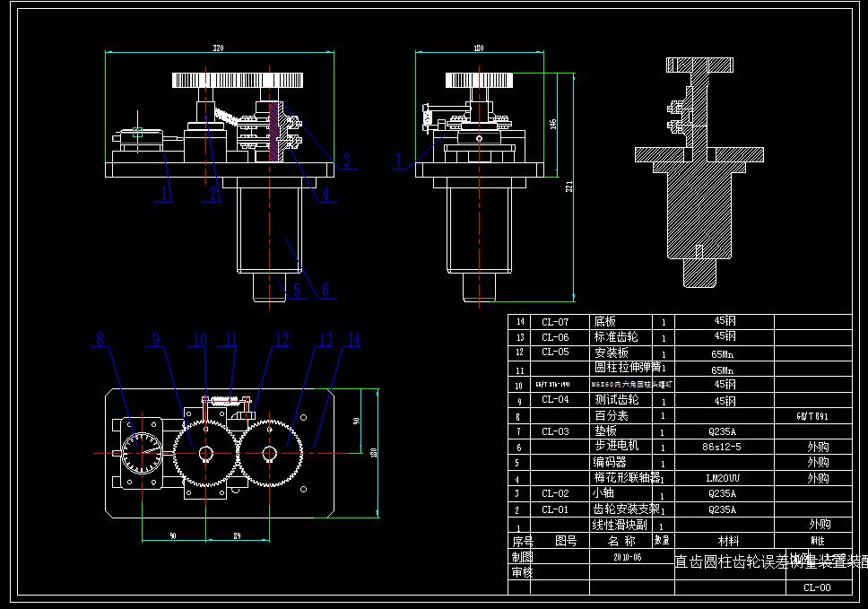The image size is (868, 609).
Task: Click the "百分表" part name
Action: [x=611, y=415]
